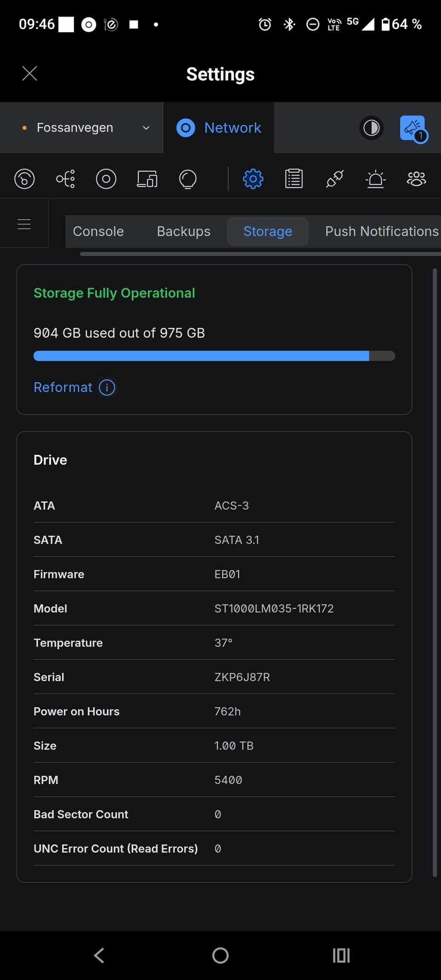Toggle dark/light theme contrast icon
This screenshot has height=980, width=441.
pos(371,127)
